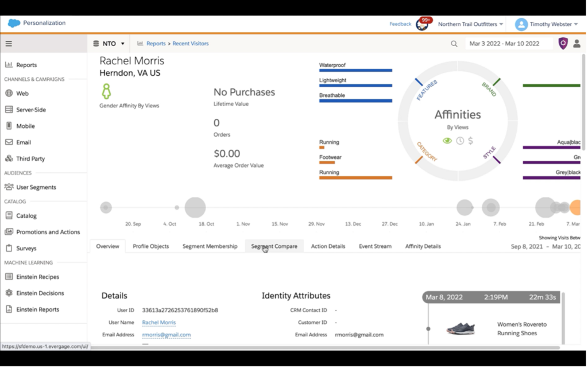Screen dimensions: 588x368
Task: Click rmorris@gmail.com underlined email link
Action: click(x=166, y=335)
